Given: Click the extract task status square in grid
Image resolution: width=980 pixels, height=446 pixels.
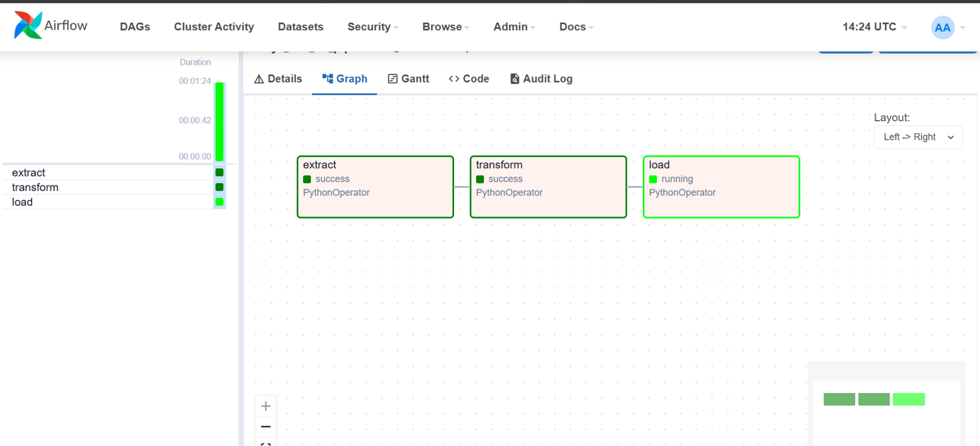Looking at the screenshot, I should [219, 172].
